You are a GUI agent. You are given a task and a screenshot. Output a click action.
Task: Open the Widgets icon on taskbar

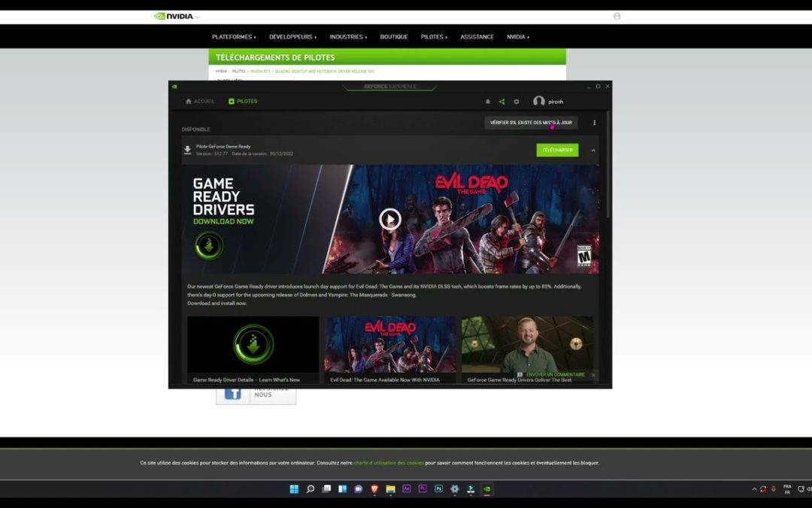pos(342,489)
